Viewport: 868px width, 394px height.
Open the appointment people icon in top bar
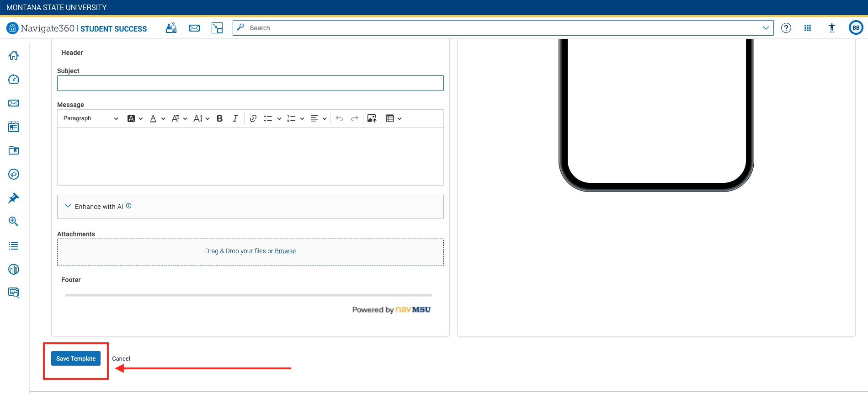tap(171, 28)
